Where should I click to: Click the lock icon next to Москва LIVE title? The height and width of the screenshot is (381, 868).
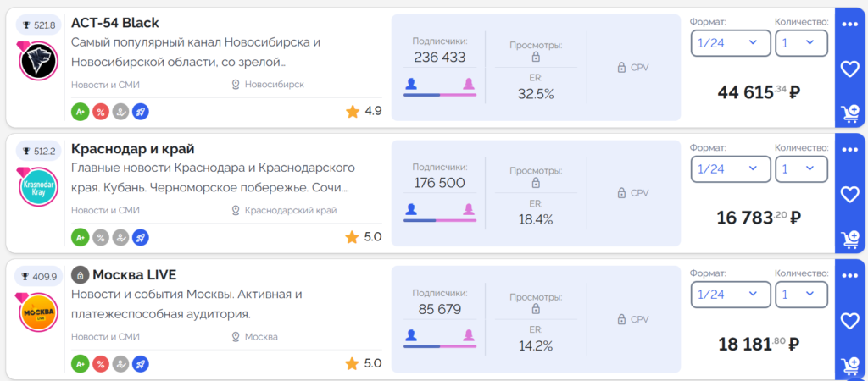81,275
